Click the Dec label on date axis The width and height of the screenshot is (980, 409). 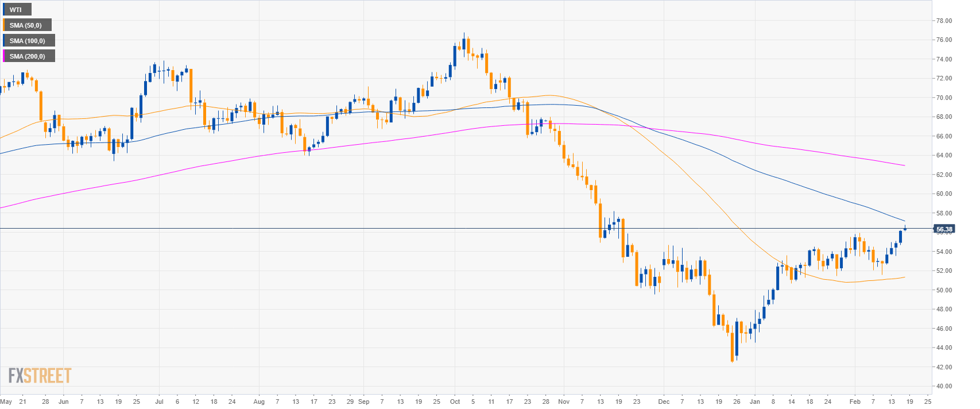[664, 402]
